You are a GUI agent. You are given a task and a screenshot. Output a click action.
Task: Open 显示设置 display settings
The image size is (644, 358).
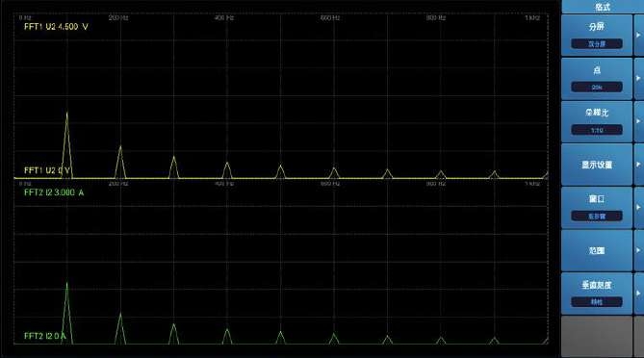597,165
